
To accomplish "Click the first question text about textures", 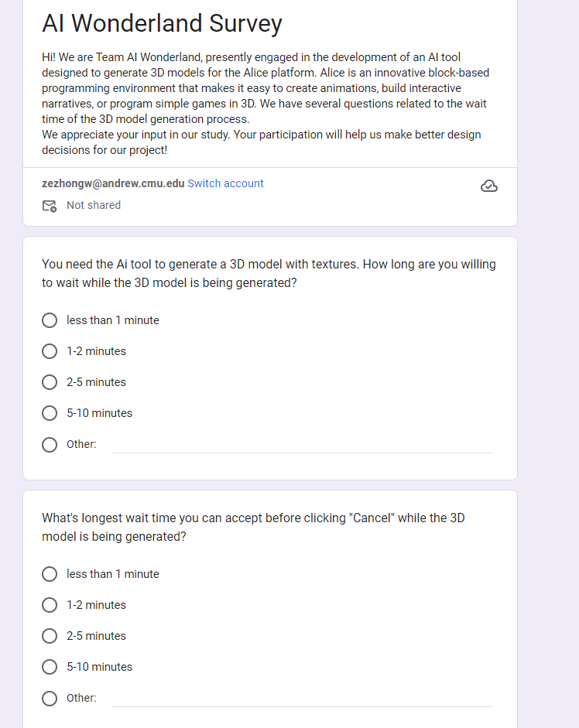I will click(x=269, y=273).
